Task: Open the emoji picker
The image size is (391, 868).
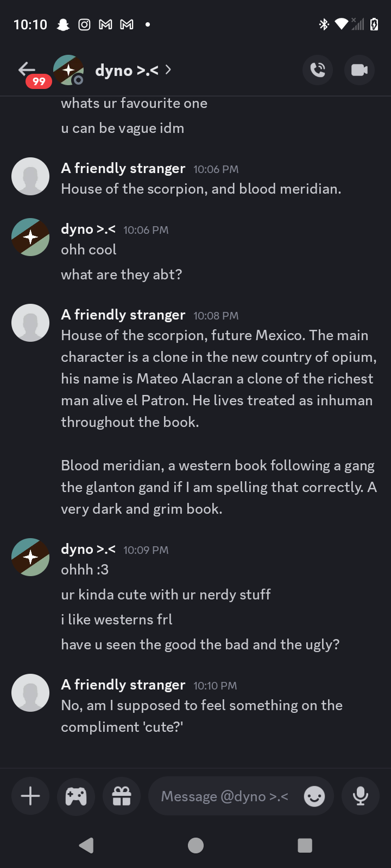Action: (x=314, y=796)
